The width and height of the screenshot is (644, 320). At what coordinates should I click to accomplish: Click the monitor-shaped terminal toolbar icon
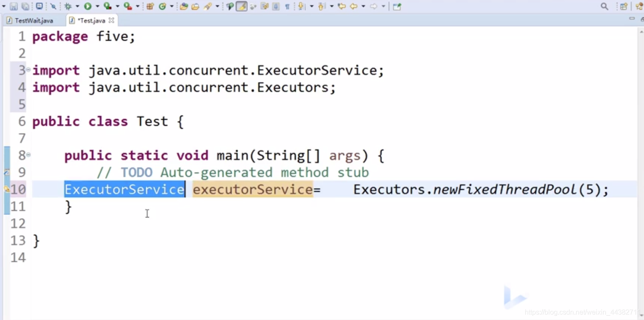click(39, 6)
